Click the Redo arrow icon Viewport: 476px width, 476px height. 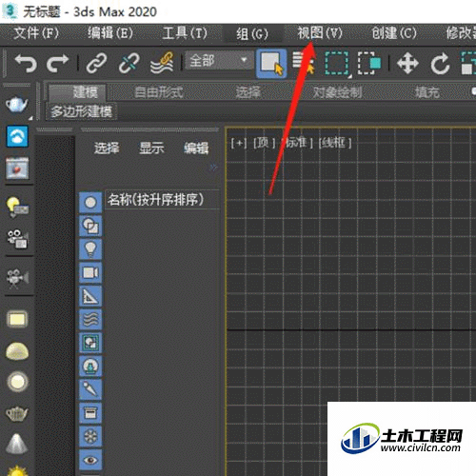click(57, 63)
